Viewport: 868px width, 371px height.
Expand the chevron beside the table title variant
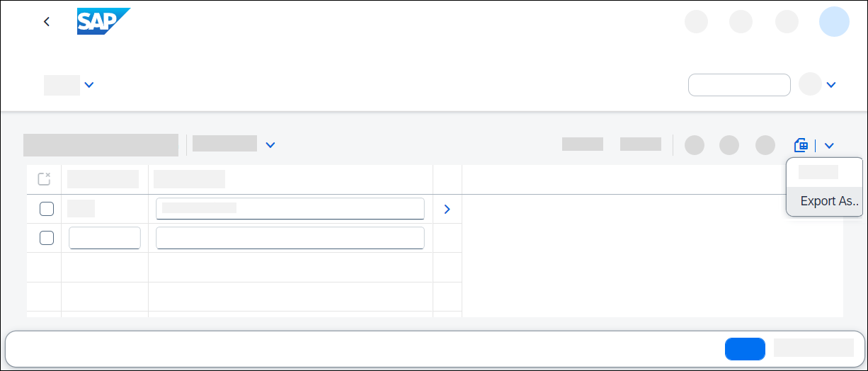270,145
